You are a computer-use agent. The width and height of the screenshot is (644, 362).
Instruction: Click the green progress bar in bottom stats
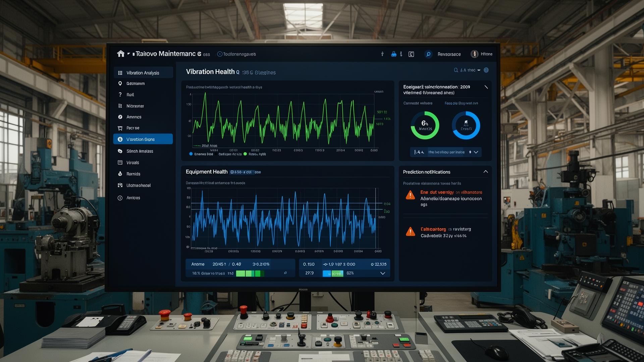250,274
